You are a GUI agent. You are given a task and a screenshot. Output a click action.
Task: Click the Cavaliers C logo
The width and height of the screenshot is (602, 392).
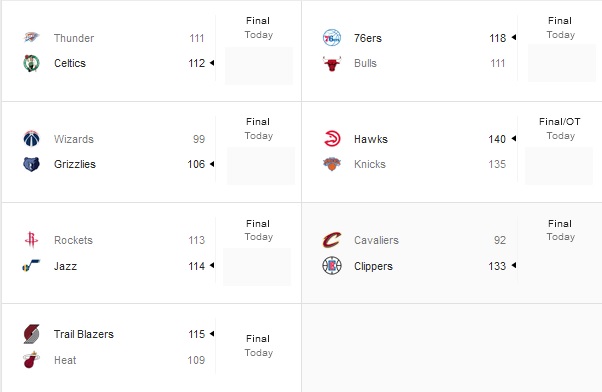click(x=332, y=240)
